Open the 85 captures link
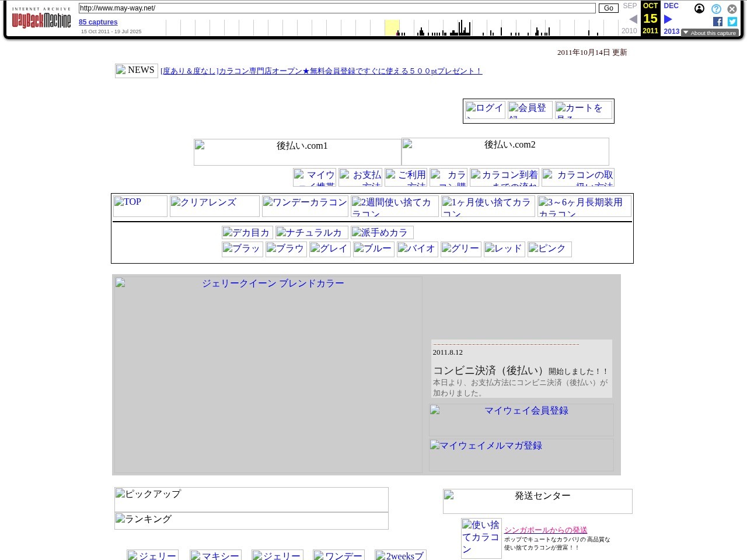 [x=98, y=22]
